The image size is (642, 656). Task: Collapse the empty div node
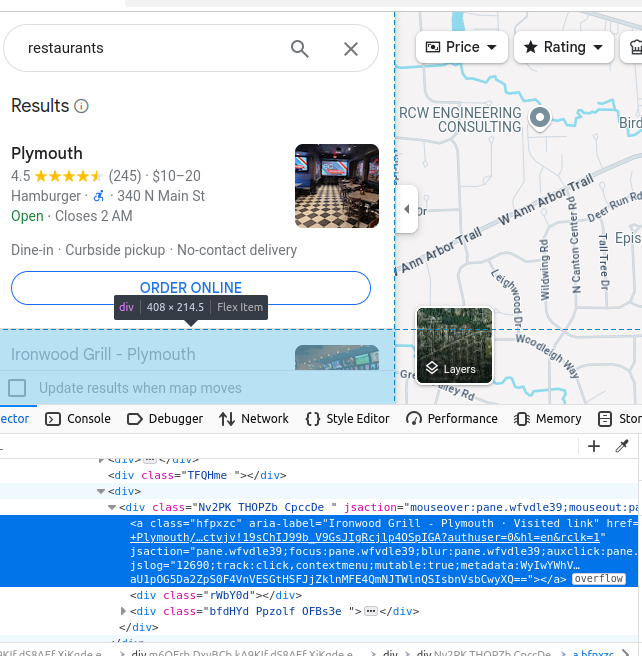click(101, 491)
